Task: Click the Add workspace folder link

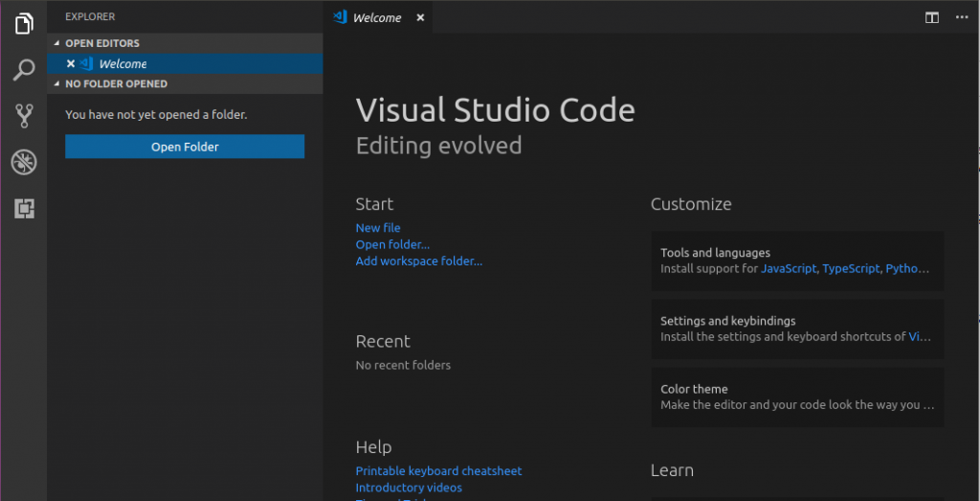Action: coord(418,261)
